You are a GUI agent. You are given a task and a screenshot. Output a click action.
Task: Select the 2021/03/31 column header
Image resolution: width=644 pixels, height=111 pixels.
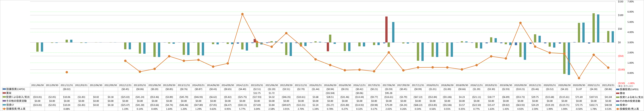[608, 85]
